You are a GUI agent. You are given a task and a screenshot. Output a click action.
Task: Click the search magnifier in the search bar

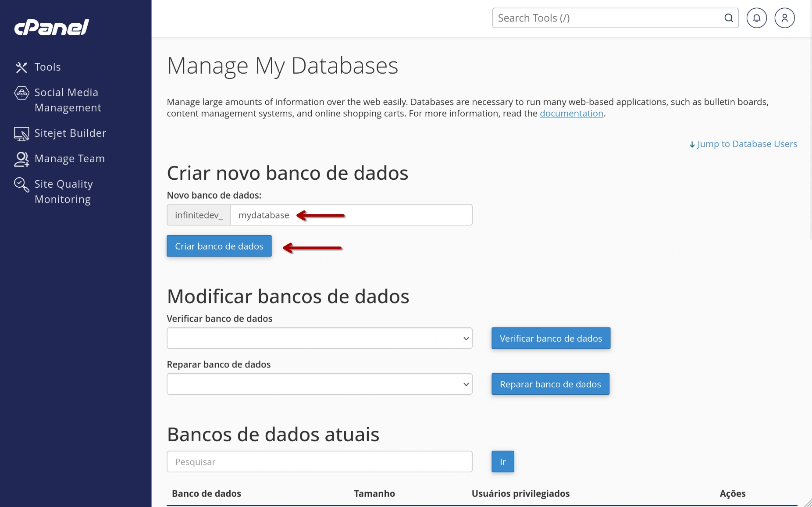[x=728, y=18]
